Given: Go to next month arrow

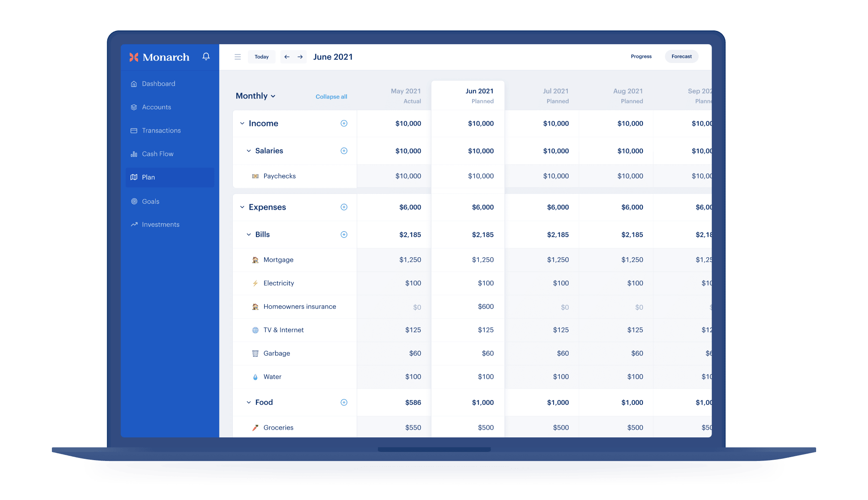Looking at the screenshot, I should [x=300, y=57].
